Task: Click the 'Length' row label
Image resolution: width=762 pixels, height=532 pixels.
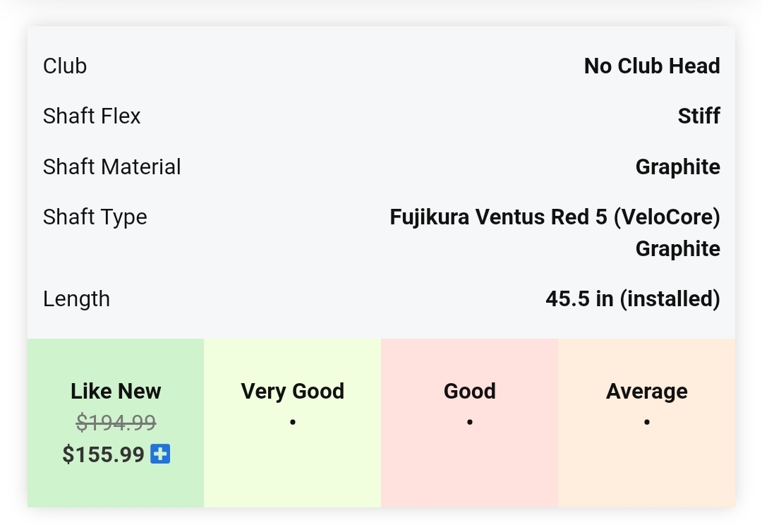Action: [x=76, y=298]
